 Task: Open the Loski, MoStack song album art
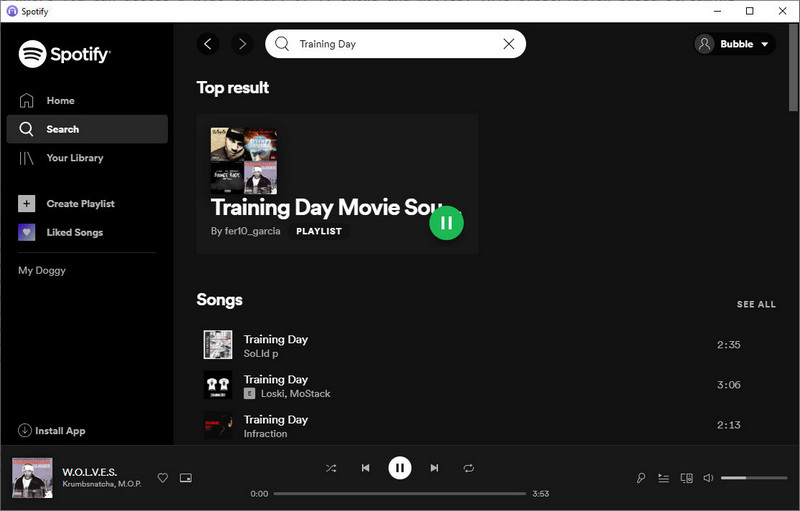coord(218,385)
